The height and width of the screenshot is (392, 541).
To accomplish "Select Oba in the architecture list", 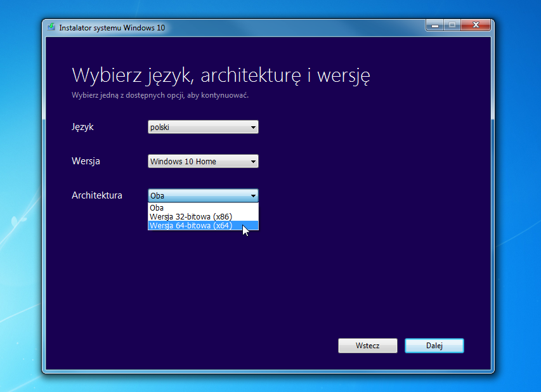I will pos(203,207).
